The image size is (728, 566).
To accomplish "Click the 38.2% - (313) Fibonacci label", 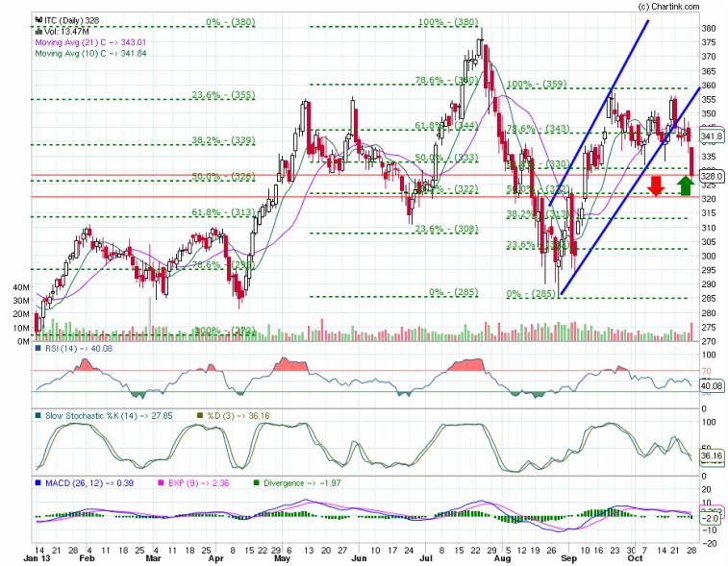I will pos(539,213).
